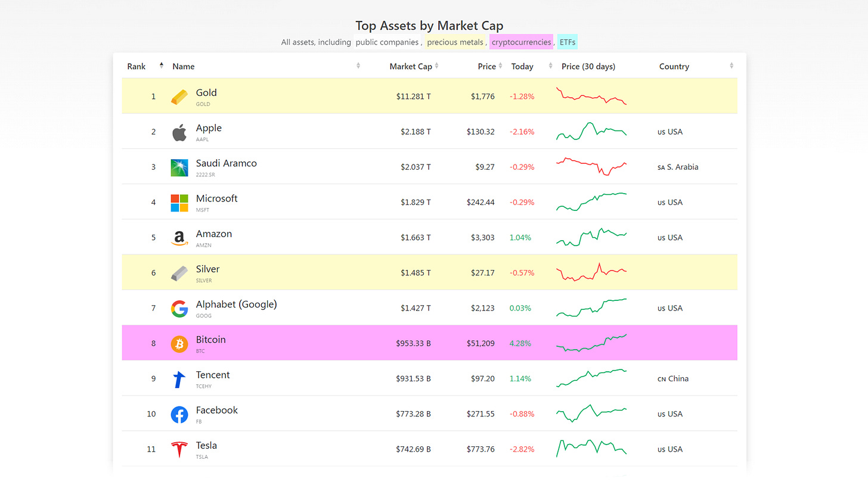Filter by ETFs tag

[568, 42]
